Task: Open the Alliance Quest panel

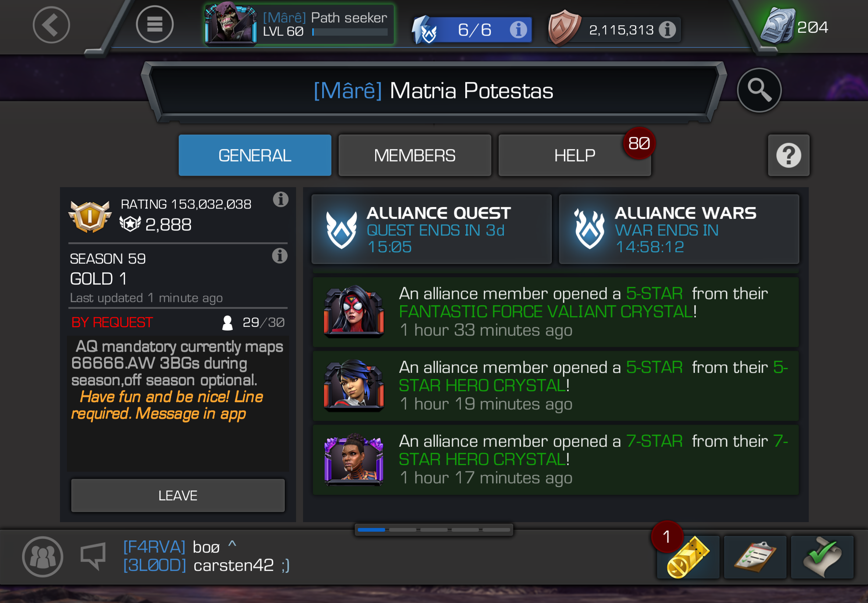Action: [x=431, y=229]
